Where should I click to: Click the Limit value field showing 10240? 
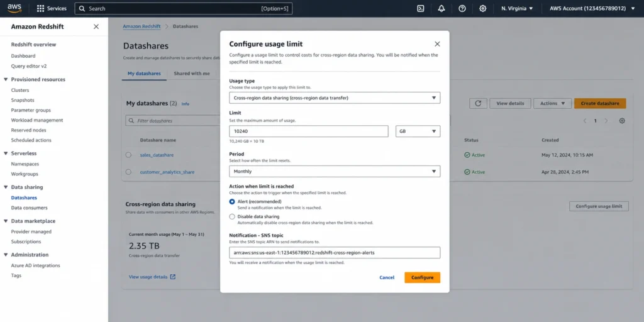pos(308,131)
